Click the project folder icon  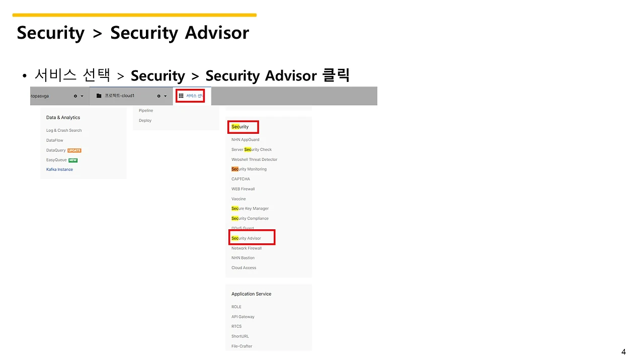pyautogui.click(x=99, y=96)
